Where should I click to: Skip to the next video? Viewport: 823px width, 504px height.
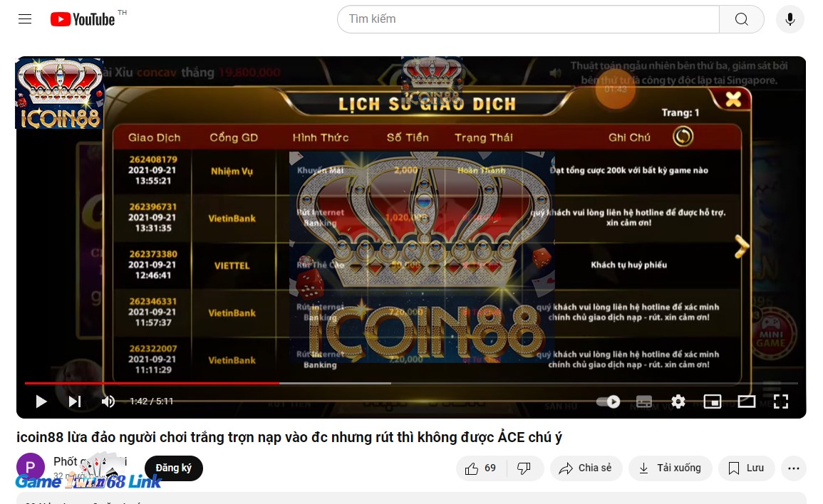coord(74,401)
